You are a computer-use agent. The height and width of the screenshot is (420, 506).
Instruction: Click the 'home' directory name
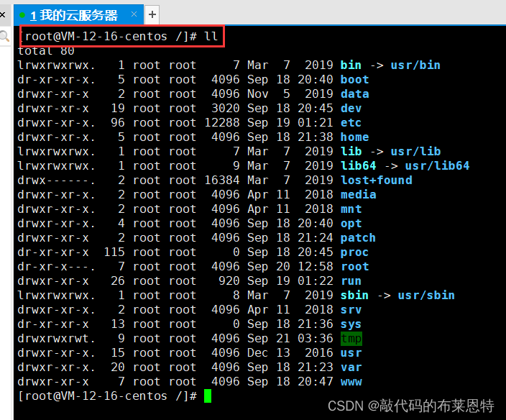tap(354, 137)
